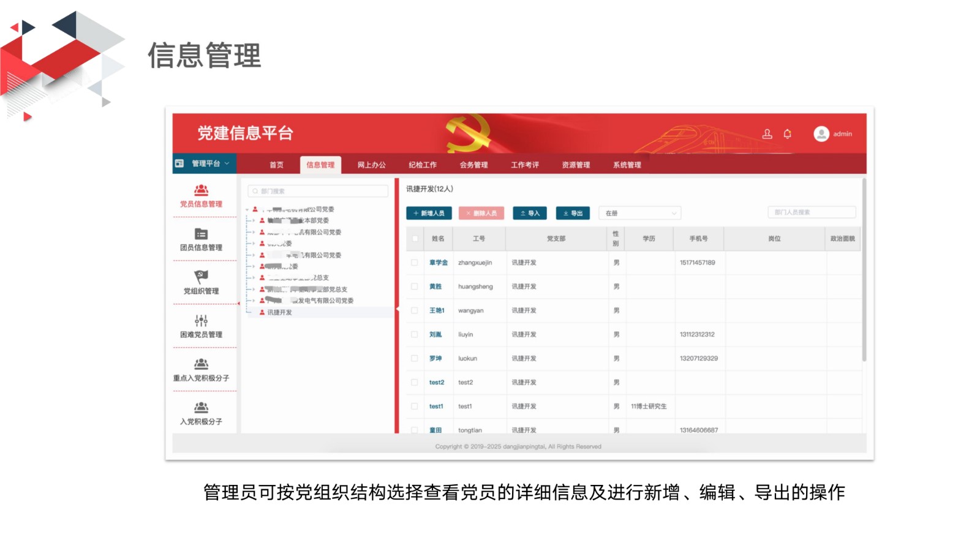Click phone number 13207129329
The height and width of the screenshot is (551, 980).
pos(699,358)
